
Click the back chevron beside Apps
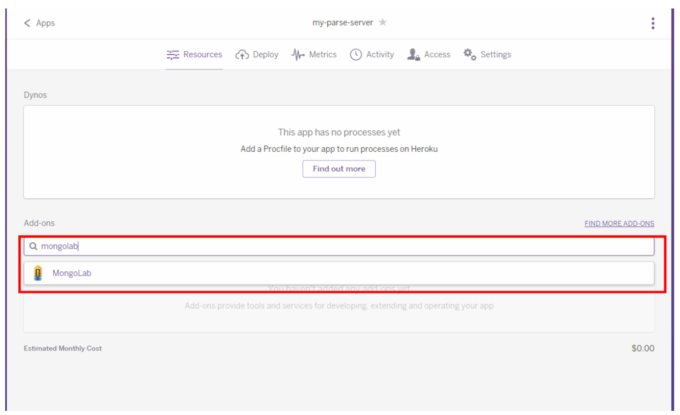point(27,23)
